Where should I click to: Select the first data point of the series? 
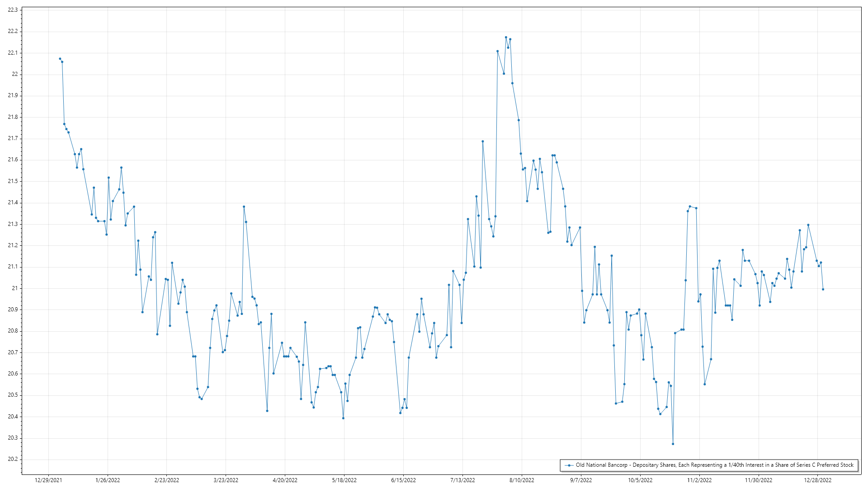[x=60, y=59]
